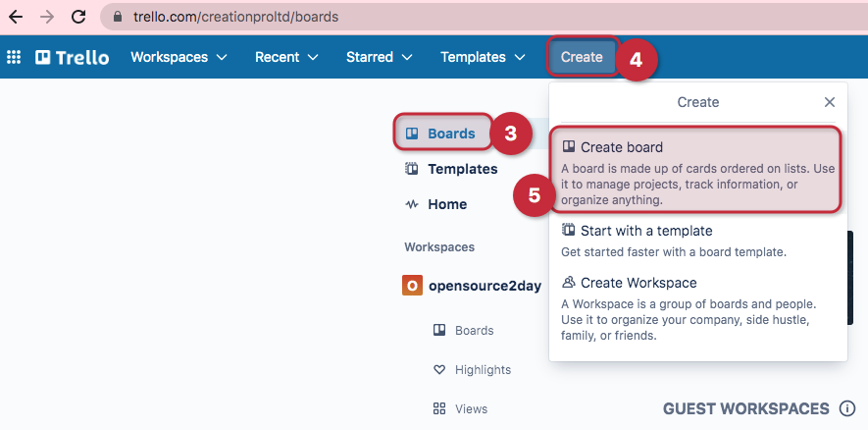Expand the Workspaces dropdown
Screen dimensions: 868x430
click(179, 57)
